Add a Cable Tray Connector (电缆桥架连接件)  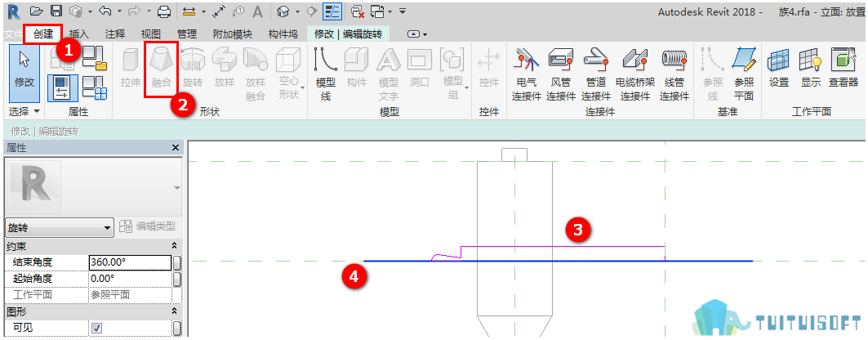[x=635, y=74]
